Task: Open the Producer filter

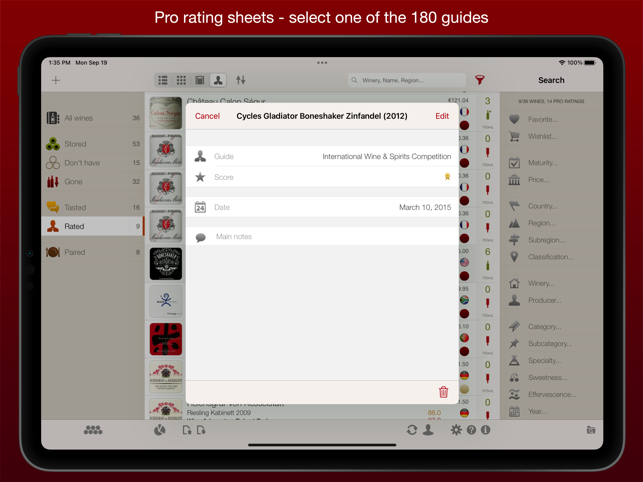Action: tap(551, 300)
